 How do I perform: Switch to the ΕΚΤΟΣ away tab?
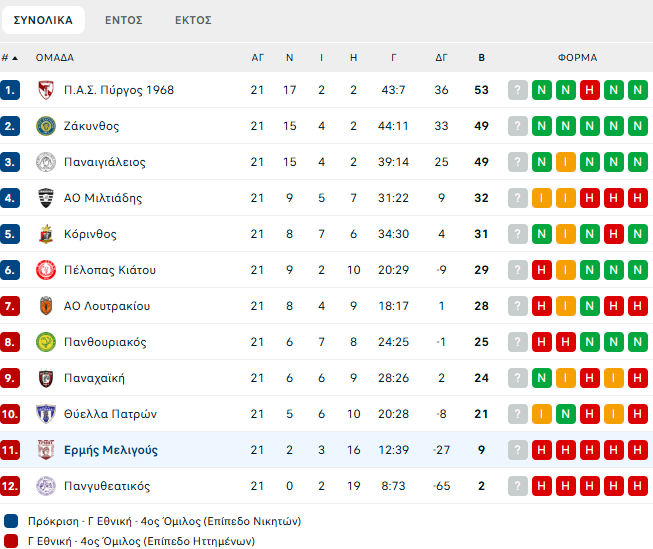pos(192,19)
